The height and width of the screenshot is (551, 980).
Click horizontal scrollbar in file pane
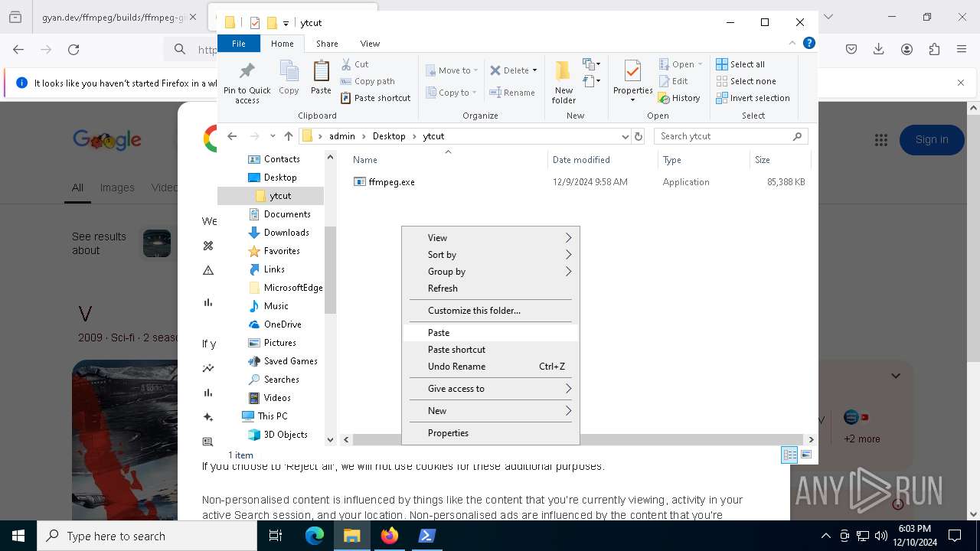click(x=577, y=439)
